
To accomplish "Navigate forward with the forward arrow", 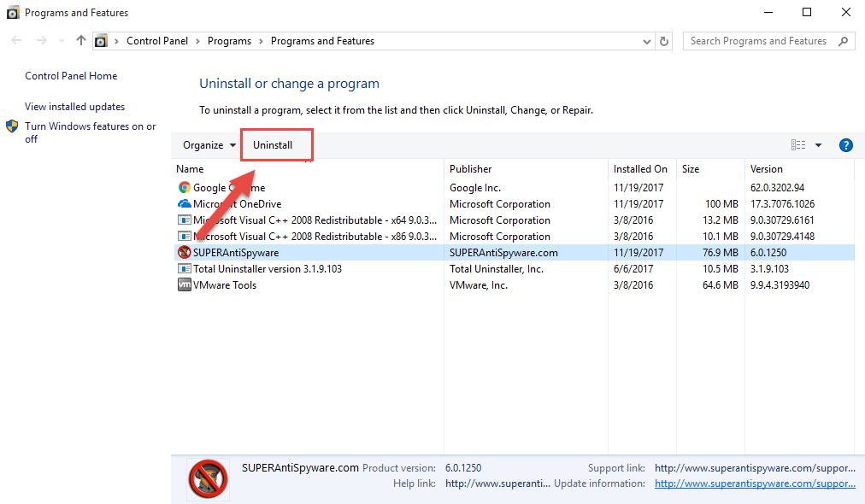I will 41,40.
